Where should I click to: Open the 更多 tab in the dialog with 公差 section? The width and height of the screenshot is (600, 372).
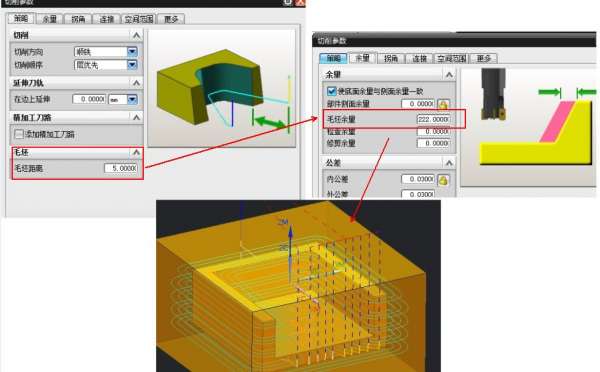tap(484, 58)
